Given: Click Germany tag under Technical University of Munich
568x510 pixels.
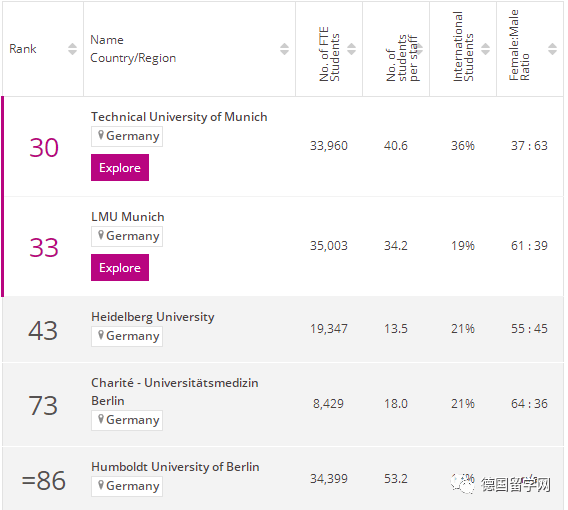Looking at the screenshot, I should [x=127, y=136].
